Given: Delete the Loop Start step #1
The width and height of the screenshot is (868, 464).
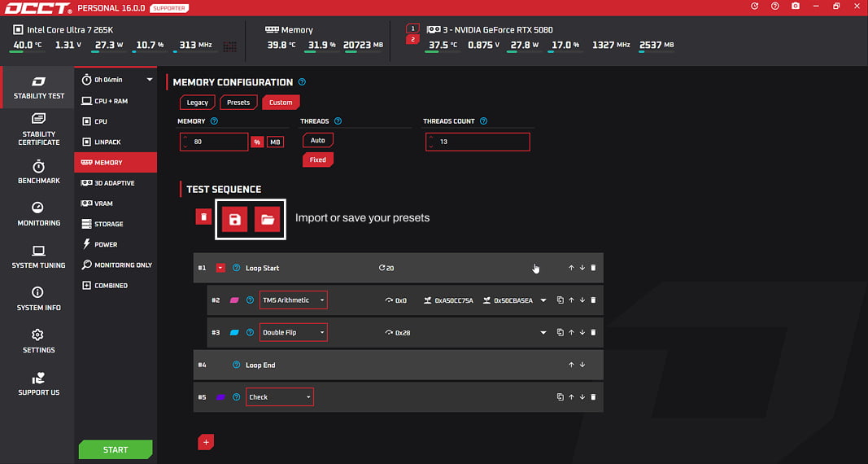Looking at the screenshot, I should click(x=593, y=268).
